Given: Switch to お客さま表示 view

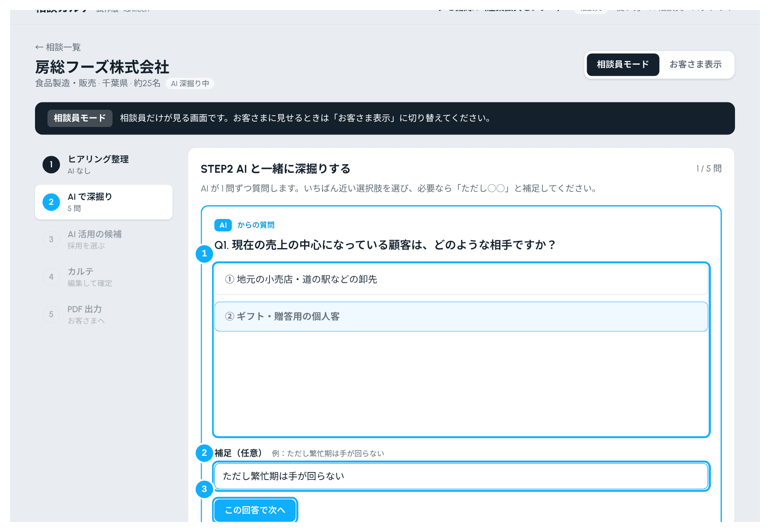Looking at the screenshot, I should 695,65.
